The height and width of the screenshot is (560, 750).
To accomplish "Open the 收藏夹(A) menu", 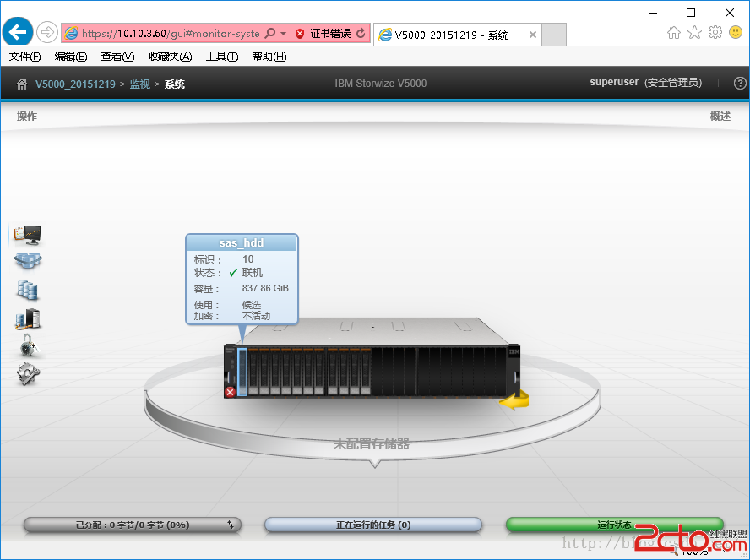I will (x=171, y=57).
